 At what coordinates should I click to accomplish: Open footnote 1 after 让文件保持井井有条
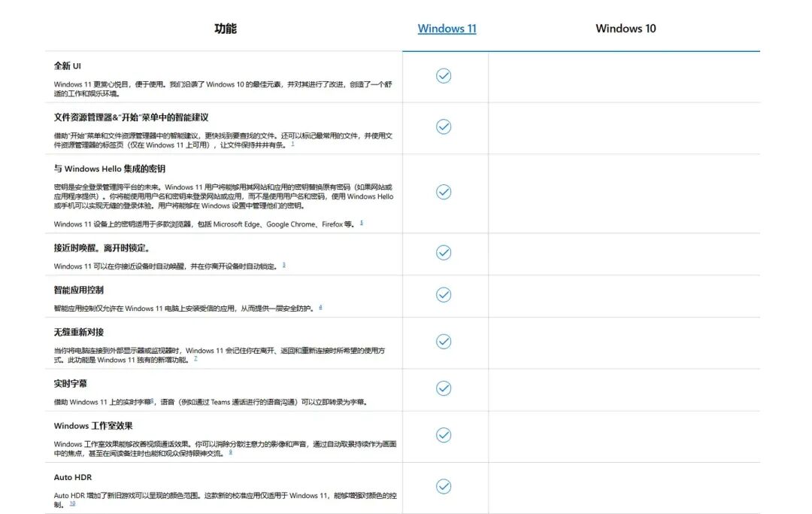[x=292, y=144]
